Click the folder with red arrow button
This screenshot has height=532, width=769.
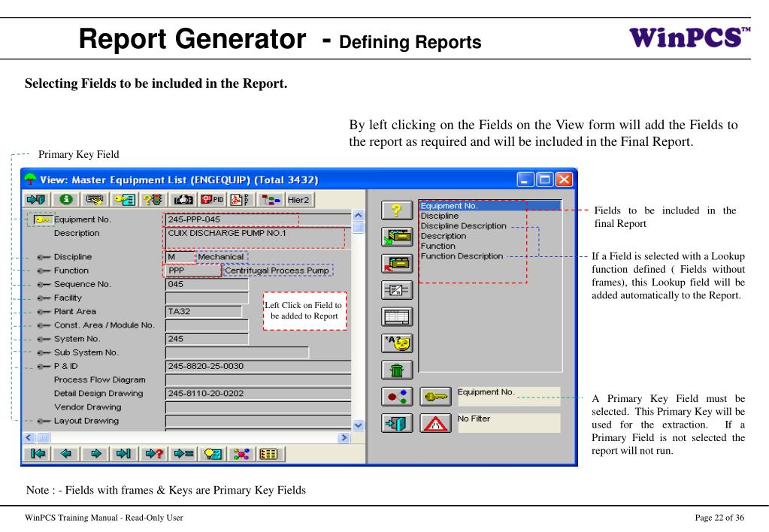point(397,263)
